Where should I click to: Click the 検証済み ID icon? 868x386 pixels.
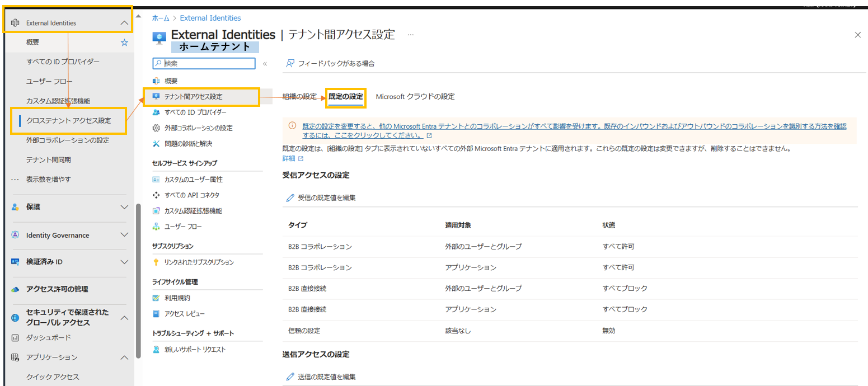[x=15, y=262]
